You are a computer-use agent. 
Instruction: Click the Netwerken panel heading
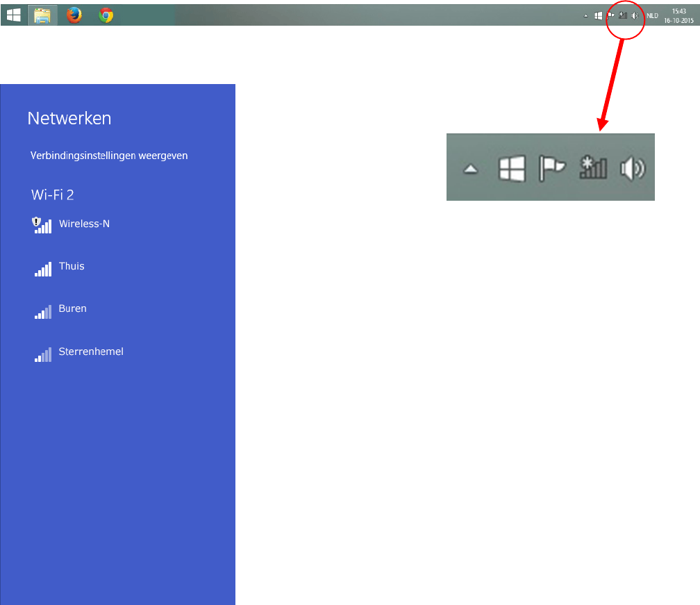point(69,118)
